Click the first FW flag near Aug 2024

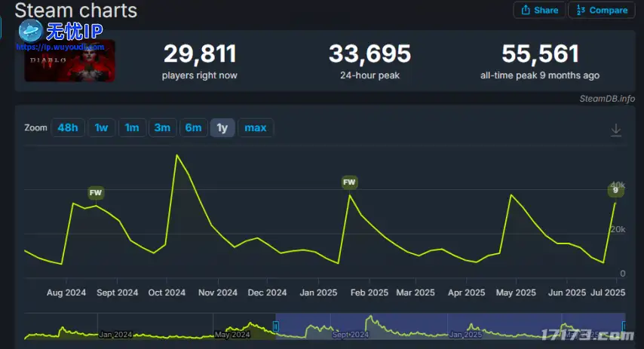pyautogui.click(x=96, y=193)
